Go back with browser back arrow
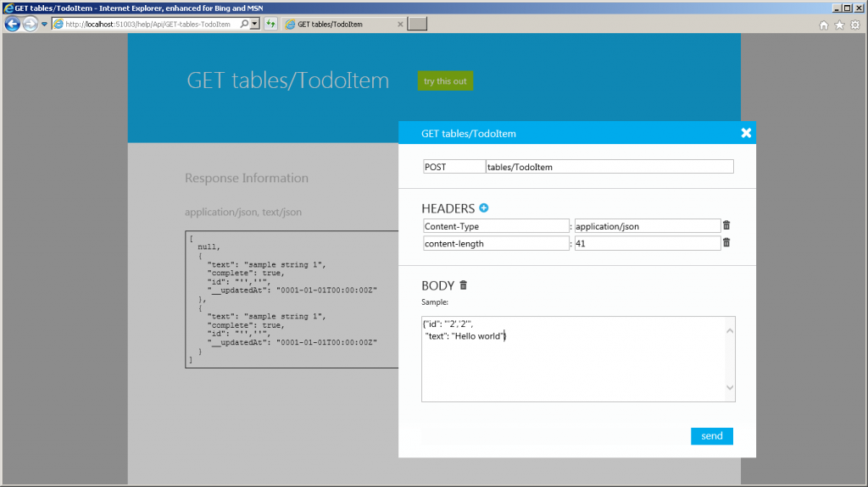The height and width of the screenshot is (487, 868). [12, 24]
